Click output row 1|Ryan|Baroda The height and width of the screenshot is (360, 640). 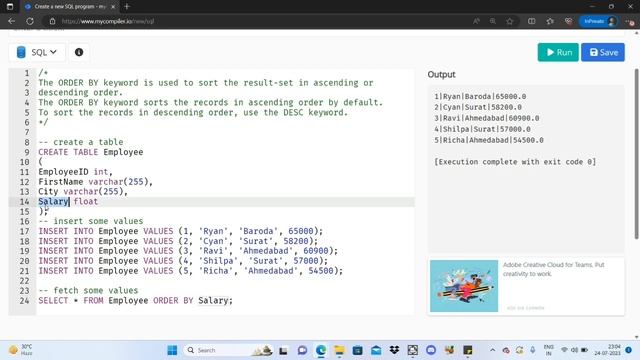pyautogui.click(x=480, y=96)
